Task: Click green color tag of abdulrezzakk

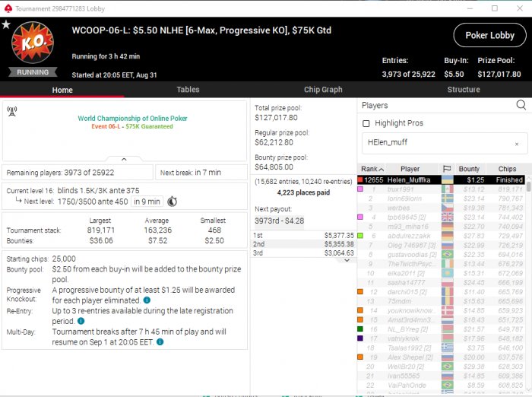Action: click(x=360, y=236)
